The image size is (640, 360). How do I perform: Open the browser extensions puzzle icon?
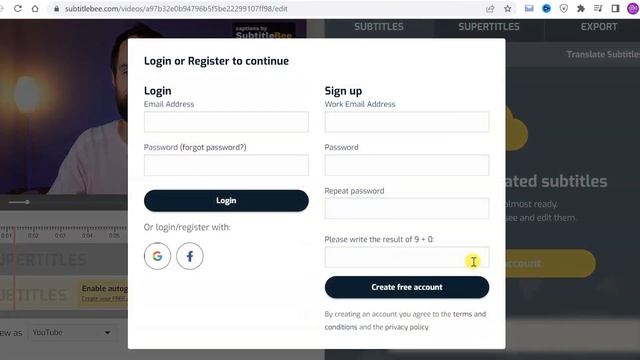tap(580, 9)
